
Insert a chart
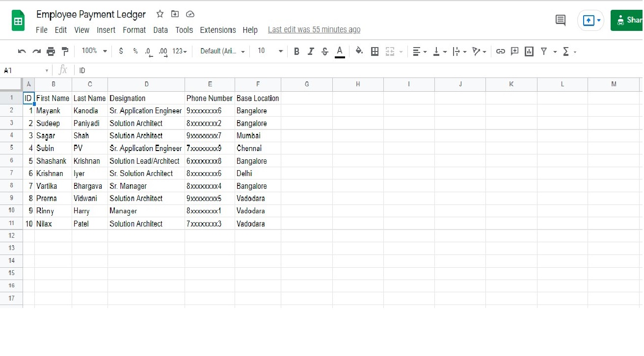coord(529,51)
